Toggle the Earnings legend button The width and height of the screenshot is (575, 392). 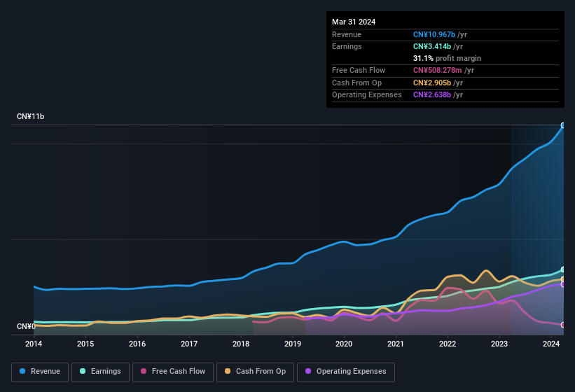pyautogui.click(x=100, y=372)
